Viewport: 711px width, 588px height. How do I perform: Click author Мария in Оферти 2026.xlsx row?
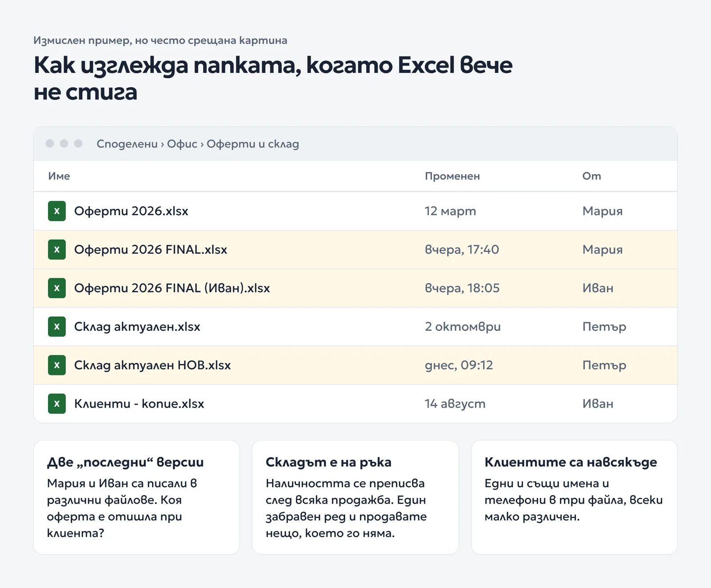pos(603,211)
